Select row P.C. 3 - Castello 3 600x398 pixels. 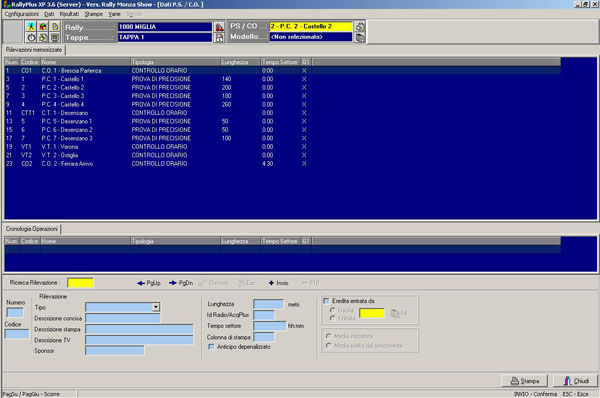[x=283, y=96]
